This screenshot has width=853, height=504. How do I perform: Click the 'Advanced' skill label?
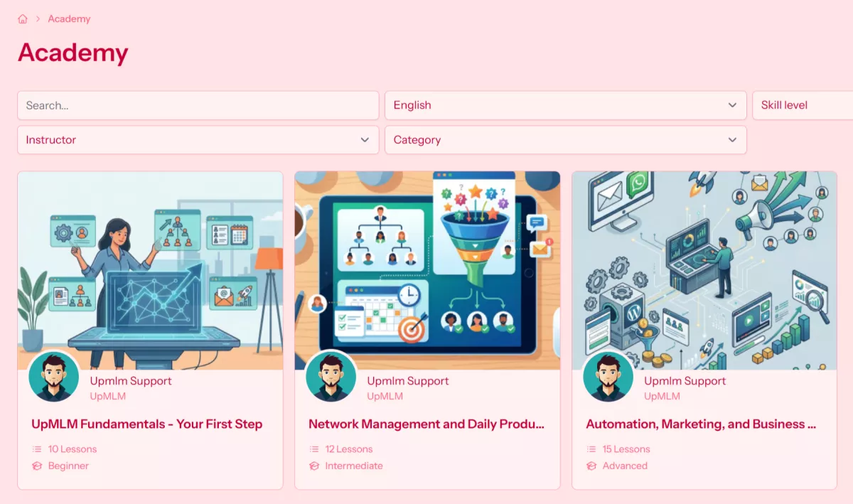tap(625, 466)
